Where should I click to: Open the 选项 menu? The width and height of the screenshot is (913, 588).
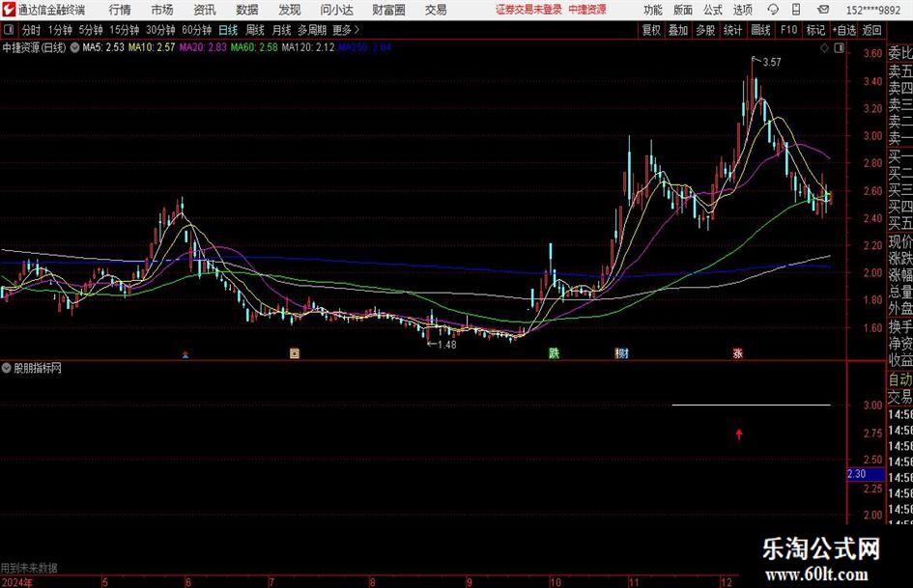pyautogui.click(x=742, y=10)
